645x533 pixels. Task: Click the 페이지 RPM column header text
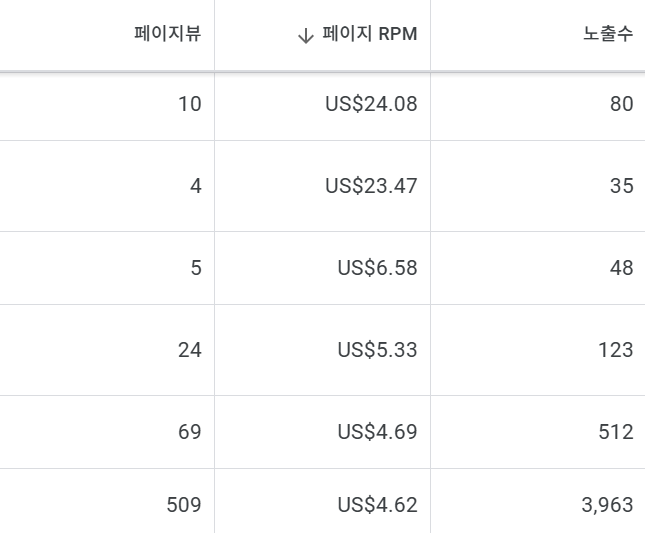[370, 33]
